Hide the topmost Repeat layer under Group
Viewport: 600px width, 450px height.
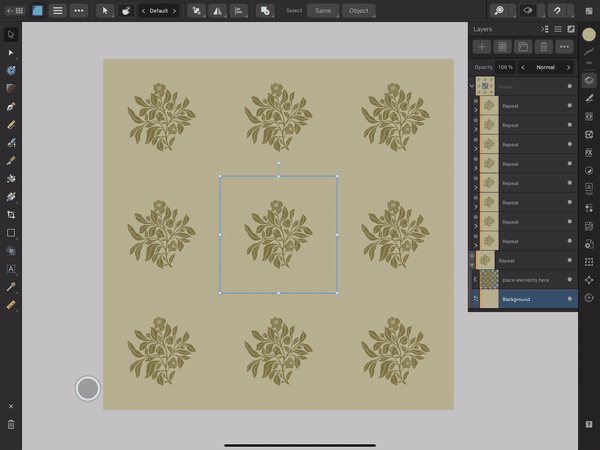[569, 106]
